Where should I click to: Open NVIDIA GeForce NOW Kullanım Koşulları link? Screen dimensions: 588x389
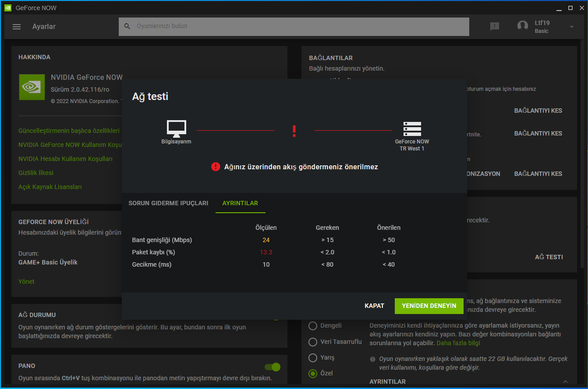coord(70,145)
